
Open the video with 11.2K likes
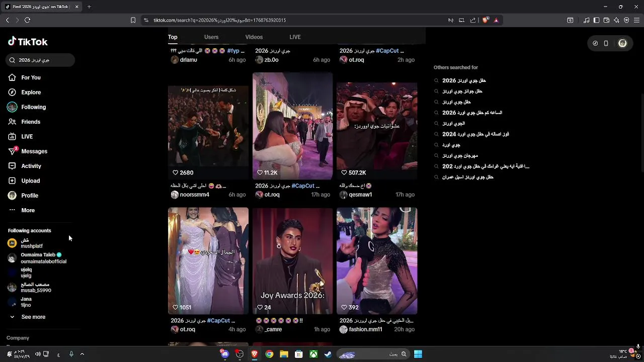pos(292,126)
